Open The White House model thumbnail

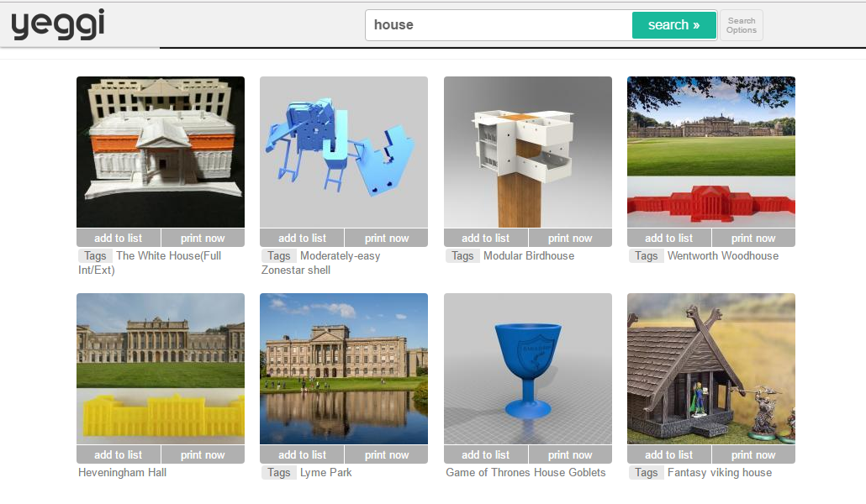point(160,151)
